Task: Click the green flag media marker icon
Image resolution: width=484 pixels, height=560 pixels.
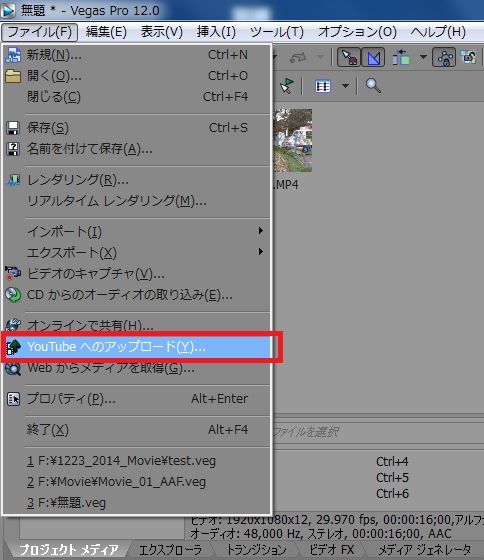Action: [287, 86]
